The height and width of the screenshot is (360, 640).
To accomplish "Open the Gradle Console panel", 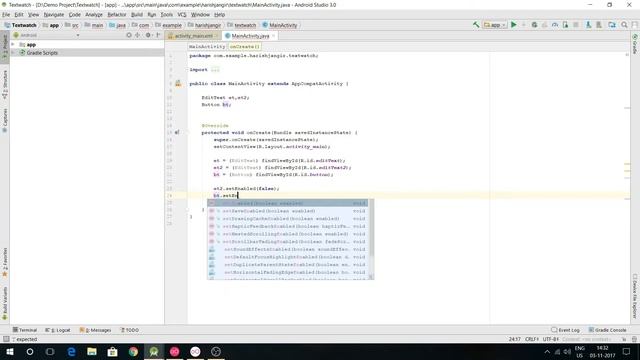I will click(607, 330).
